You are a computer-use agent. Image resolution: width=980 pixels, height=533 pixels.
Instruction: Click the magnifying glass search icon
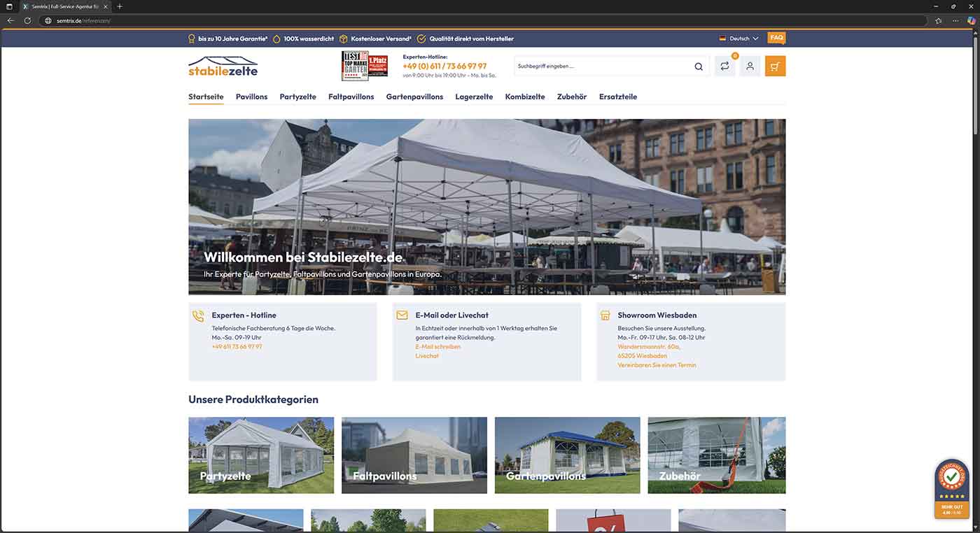pyautogui.click(x=698, y=66)
